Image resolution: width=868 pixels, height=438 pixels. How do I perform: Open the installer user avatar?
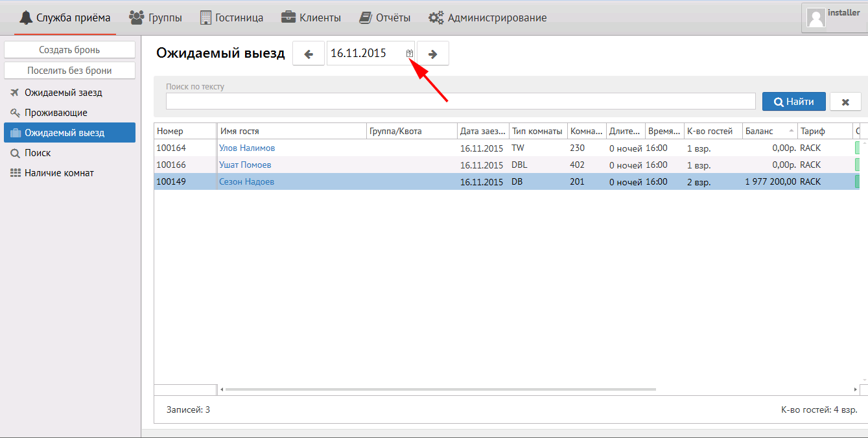816,17
